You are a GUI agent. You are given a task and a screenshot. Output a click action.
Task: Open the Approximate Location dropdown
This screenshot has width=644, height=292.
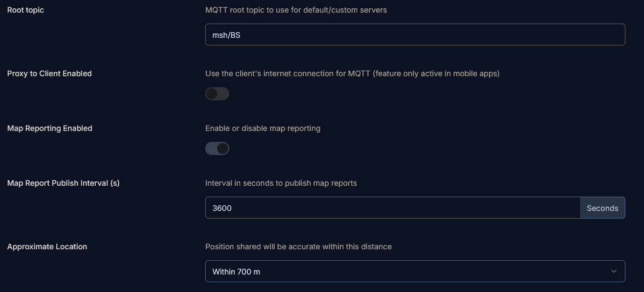tap(415, 271)
